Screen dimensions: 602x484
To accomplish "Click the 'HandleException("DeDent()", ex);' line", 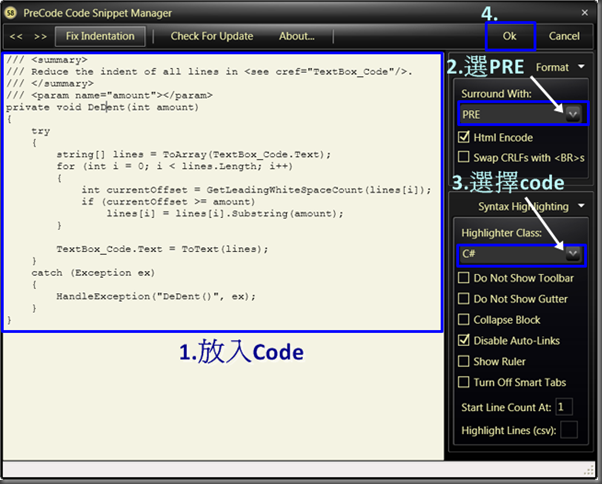I will (156, 296).
